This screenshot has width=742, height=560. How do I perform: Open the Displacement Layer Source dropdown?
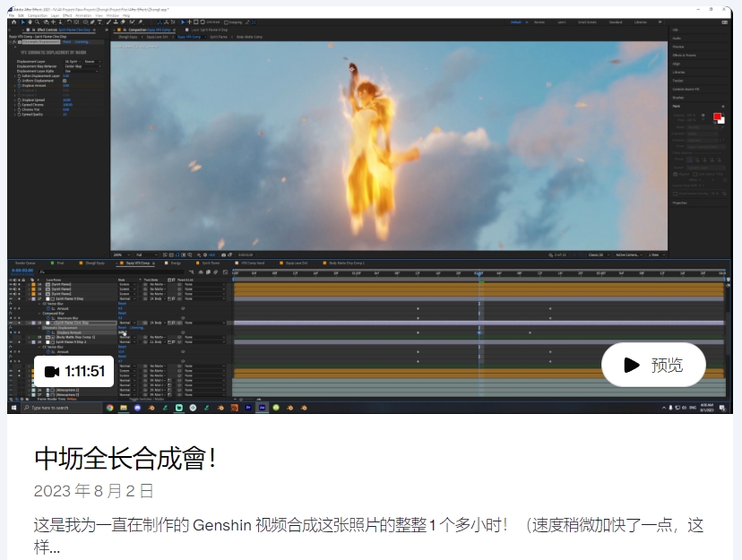tap(91, 62)
